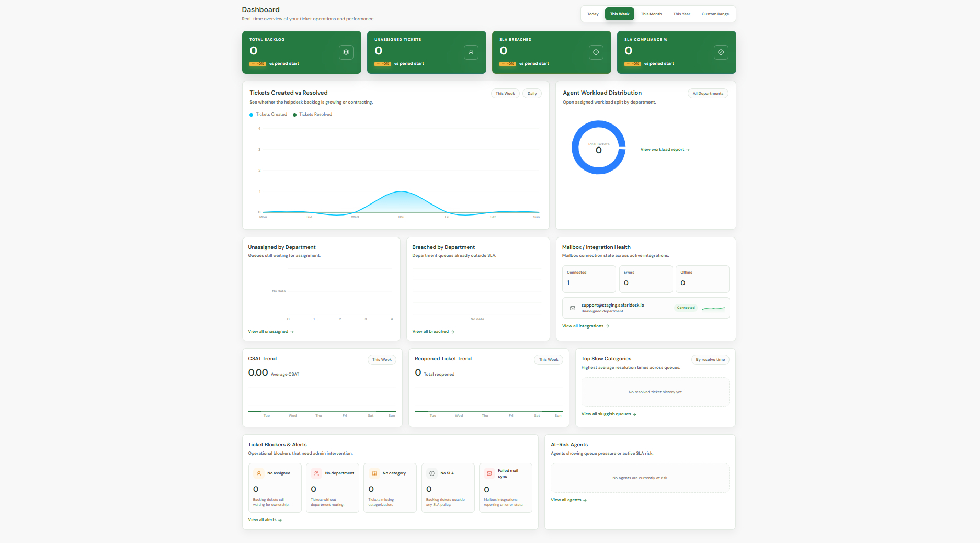
Task: Switch to the This Year tab
Action: pos(681,14)
